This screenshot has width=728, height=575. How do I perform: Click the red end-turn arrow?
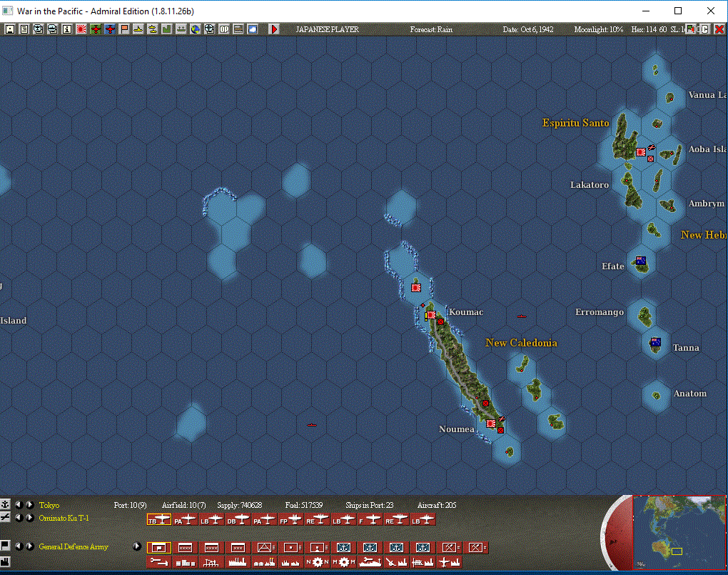[x=274, y=29]
